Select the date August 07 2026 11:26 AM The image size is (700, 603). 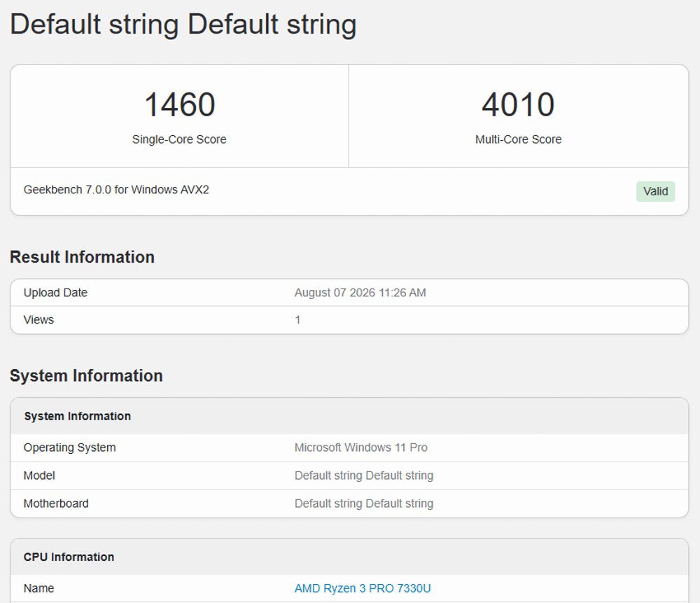point(360,293)
